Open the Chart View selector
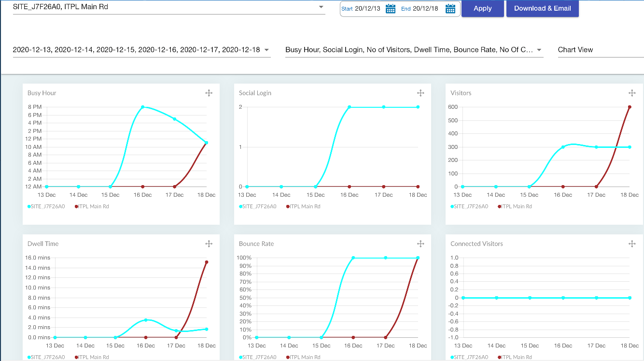This screenshot has height=361, width=644. pyautogui.click(x=600, y=50)
